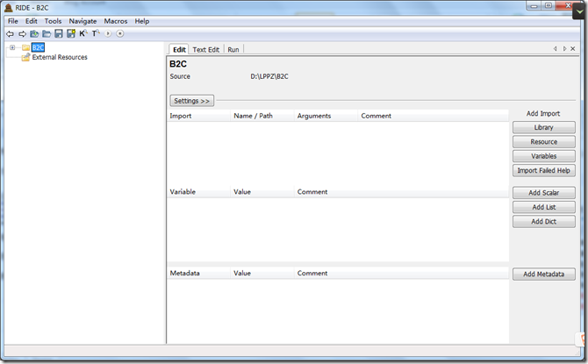Image resolution: width=588 pixels, height=364 pixels.
Task: Open the Navigate menu
Action: point(82,21)
